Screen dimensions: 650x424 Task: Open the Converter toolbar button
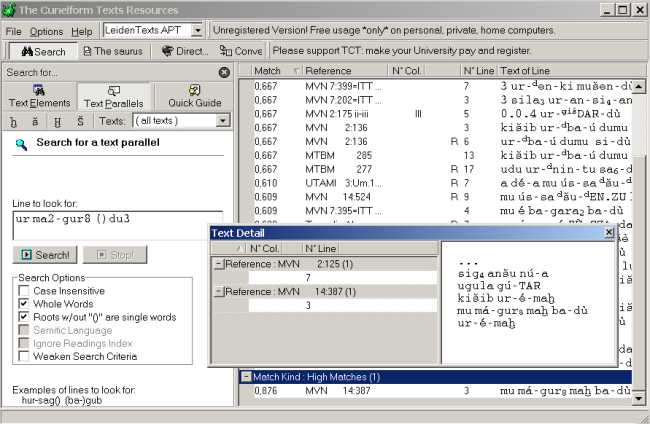241,51
